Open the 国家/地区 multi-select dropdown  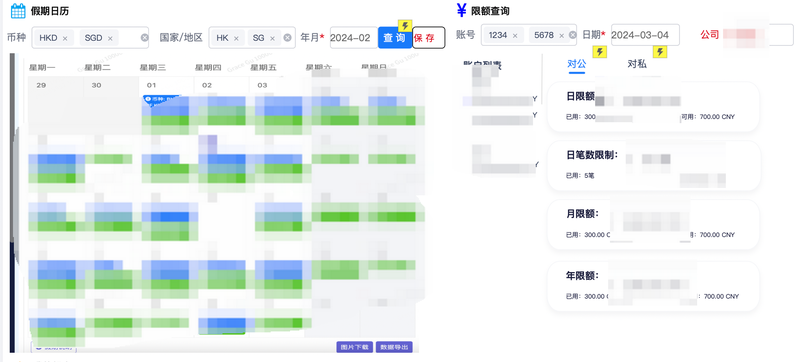click(252, 38)
